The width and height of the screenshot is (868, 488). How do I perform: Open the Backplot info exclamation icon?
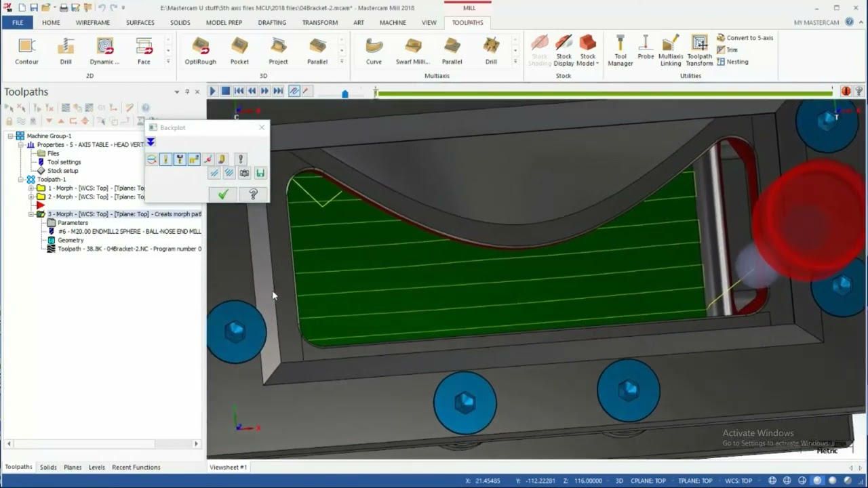click(x=241, y=159)
